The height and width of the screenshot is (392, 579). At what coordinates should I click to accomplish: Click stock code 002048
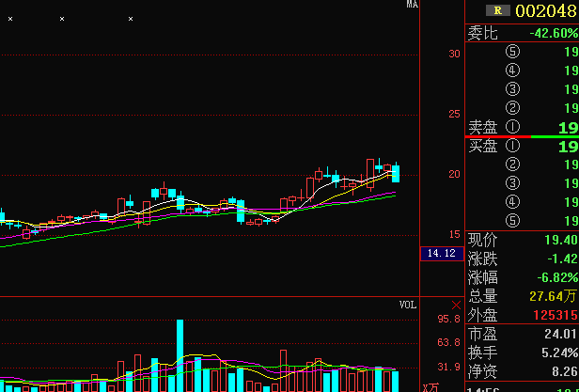click(546, 11)
